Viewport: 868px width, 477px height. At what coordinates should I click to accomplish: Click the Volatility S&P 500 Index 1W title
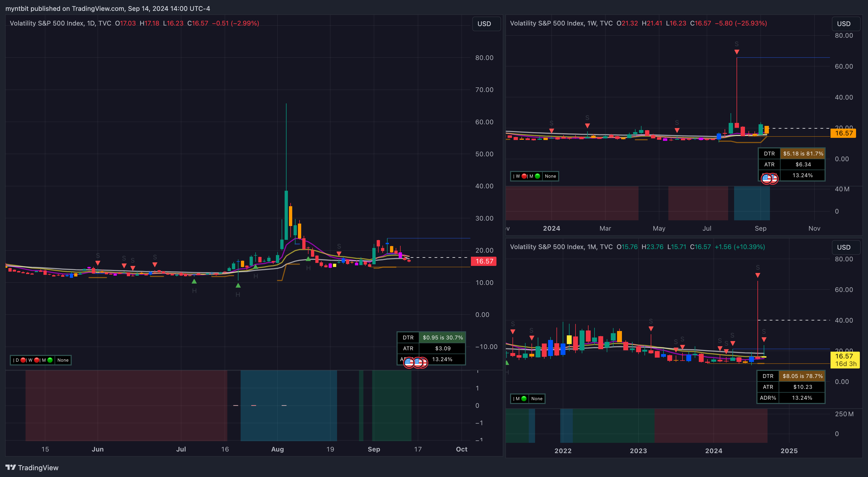(561, 23)
